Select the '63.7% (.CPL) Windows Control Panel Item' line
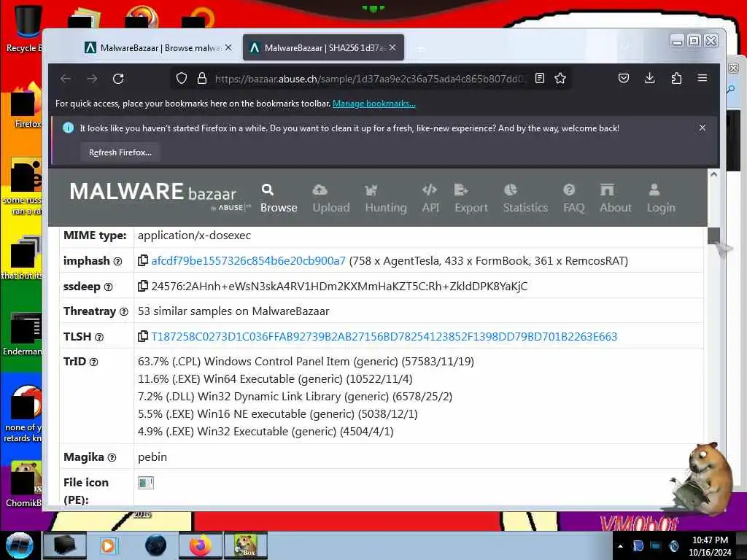The height and width of the screenshot is (560, 747). tap(306, 362)
